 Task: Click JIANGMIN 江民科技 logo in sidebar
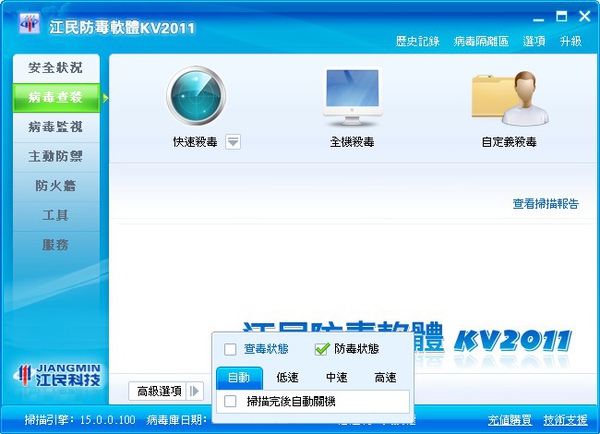[57, 376]
